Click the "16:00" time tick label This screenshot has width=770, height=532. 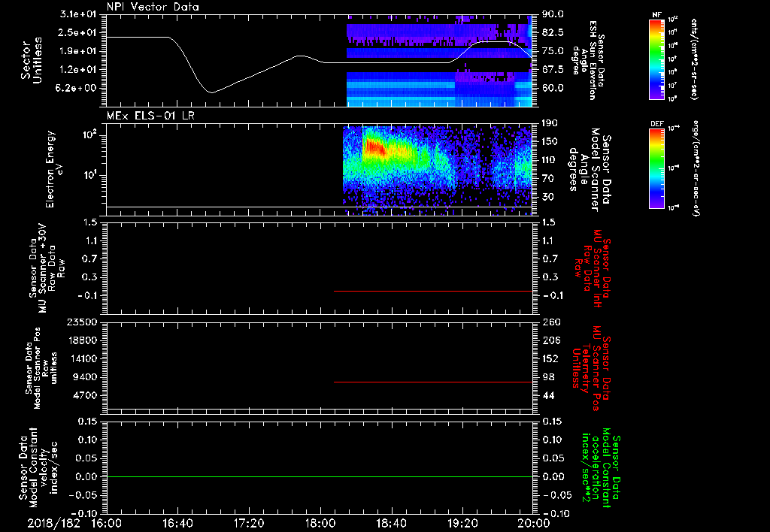[107, 523]
